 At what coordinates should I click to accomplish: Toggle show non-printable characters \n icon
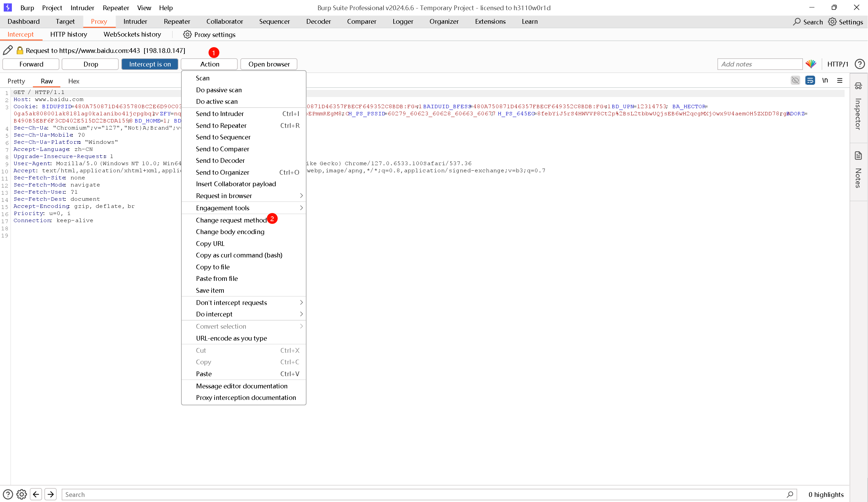(825, 81)
